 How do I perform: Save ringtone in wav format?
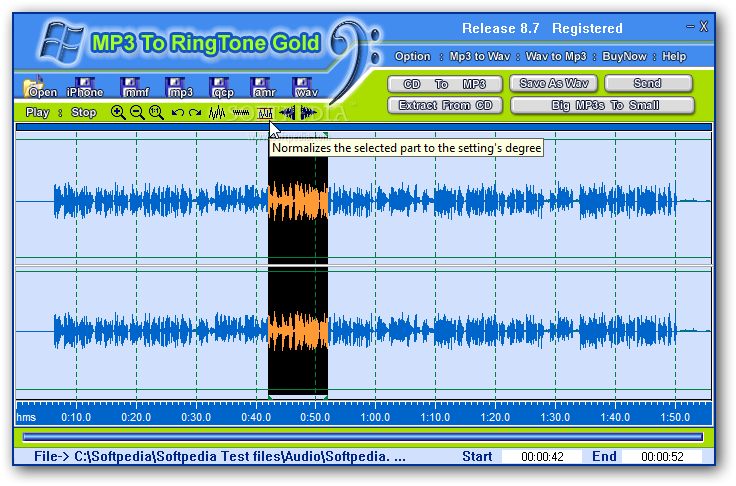click(305, 87)
